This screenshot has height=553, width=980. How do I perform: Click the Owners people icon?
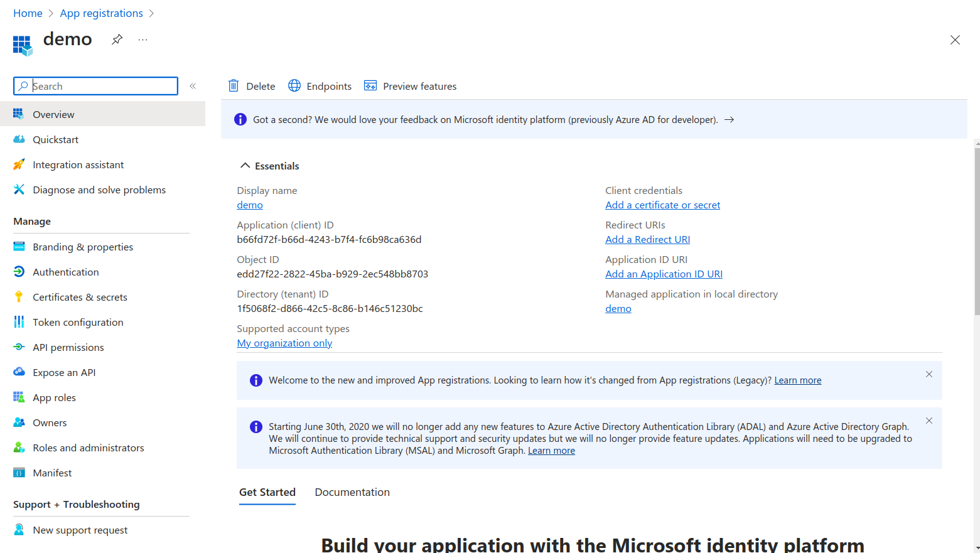click(x=19, y=422)
